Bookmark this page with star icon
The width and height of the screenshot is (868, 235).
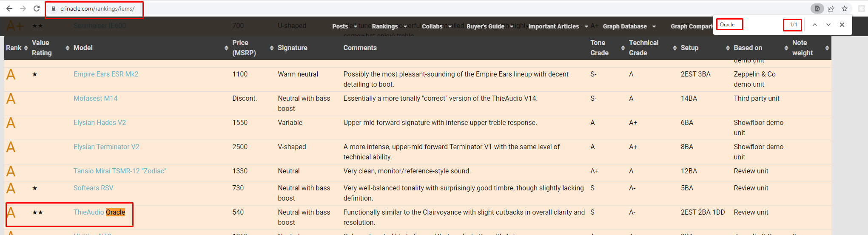coord(845,8)
